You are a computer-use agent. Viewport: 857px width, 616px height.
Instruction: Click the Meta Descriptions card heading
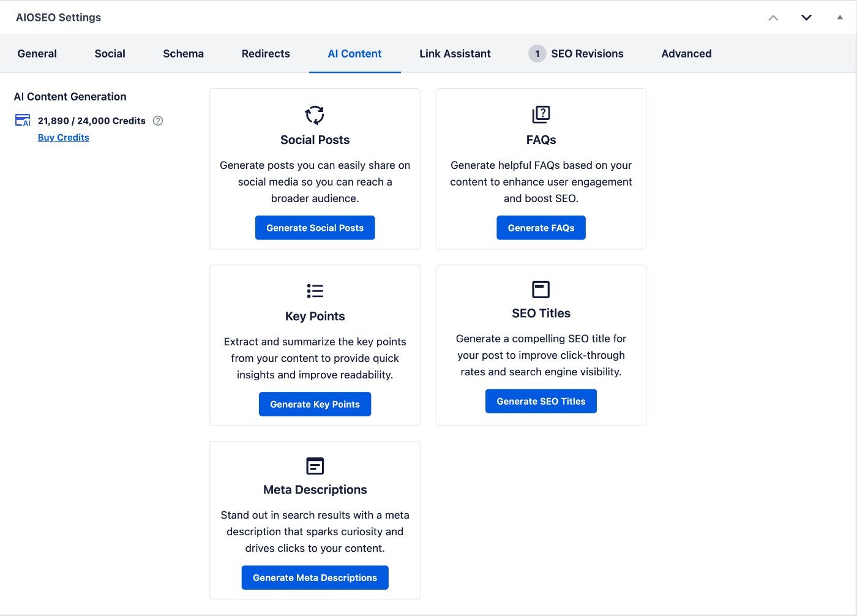tap(315, 489)
